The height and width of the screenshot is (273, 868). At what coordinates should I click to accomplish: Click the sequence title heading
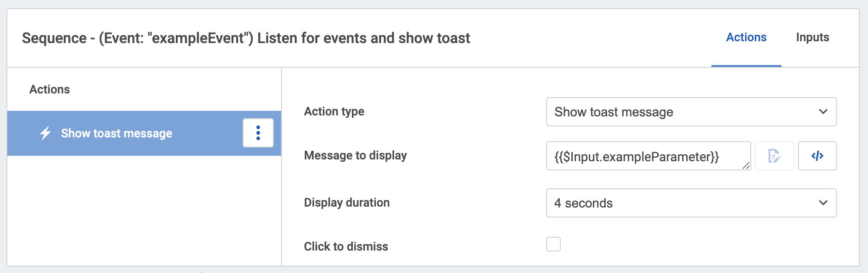(246, 38)
